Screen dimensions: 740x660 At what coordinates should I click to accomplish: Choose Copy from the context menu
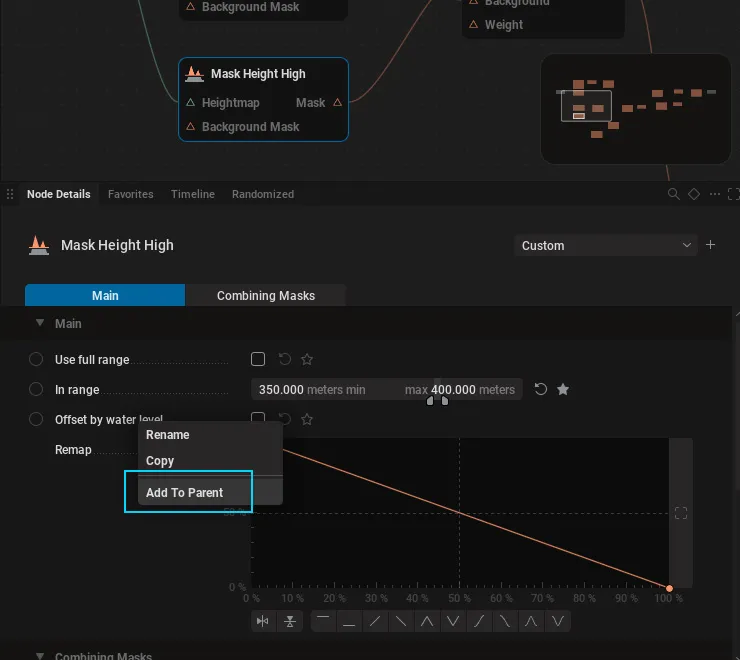(210, 461)
